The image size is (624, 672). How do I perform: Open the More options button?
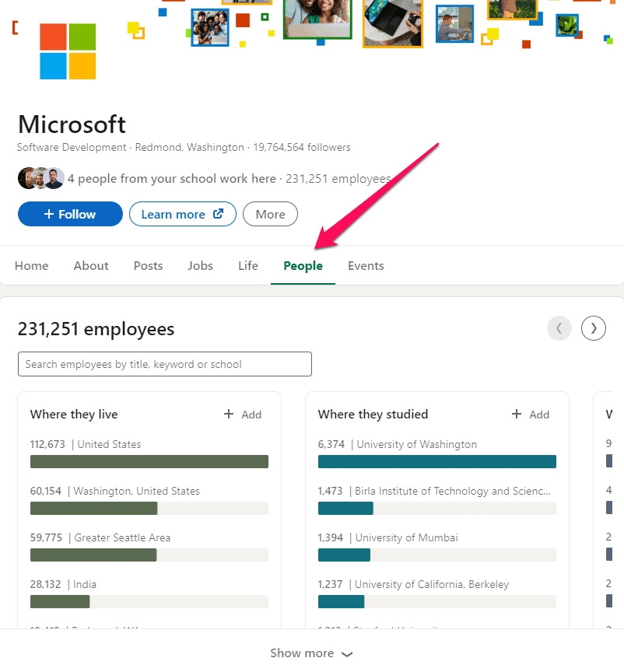[270, 214]
